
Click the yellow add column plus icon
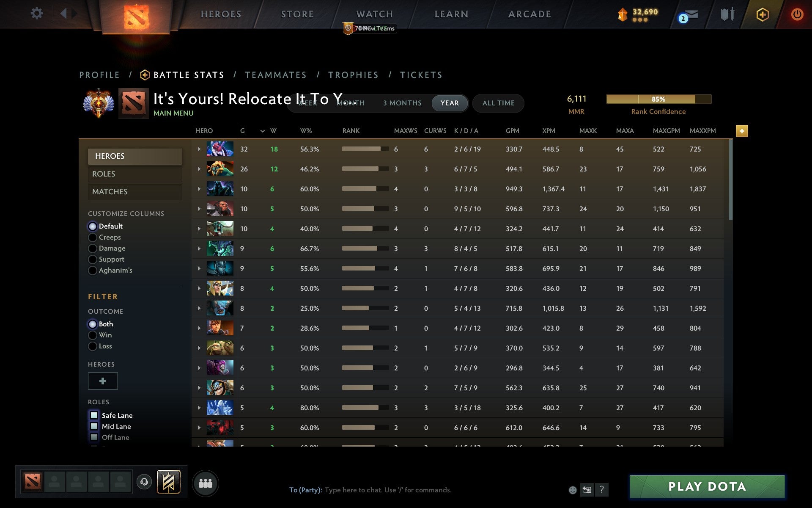click(742, 131)
